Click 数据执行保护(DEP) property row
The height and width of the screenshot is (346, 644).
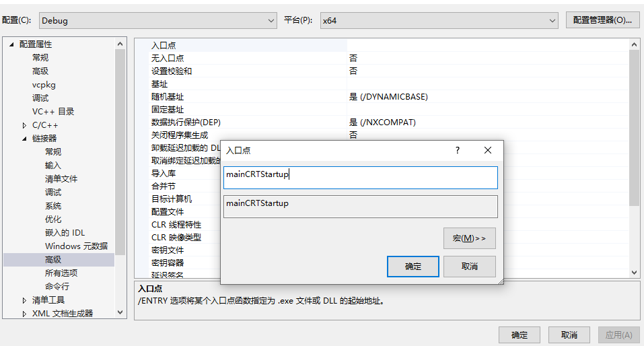[388, 122]
